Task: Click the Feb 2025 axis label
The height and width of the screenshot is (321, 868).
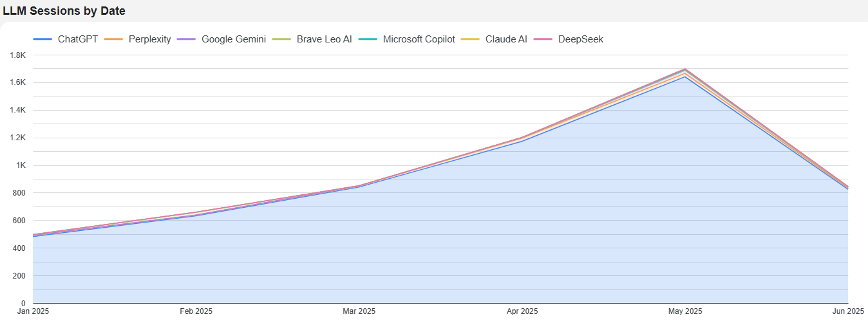Action: tap(196, 311)
